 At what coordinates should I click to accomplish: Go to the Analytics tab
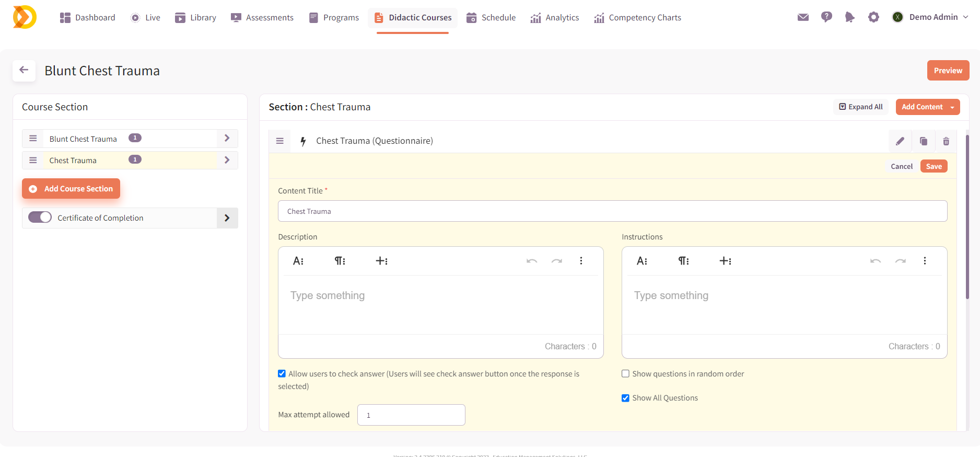tap(555, 18)
